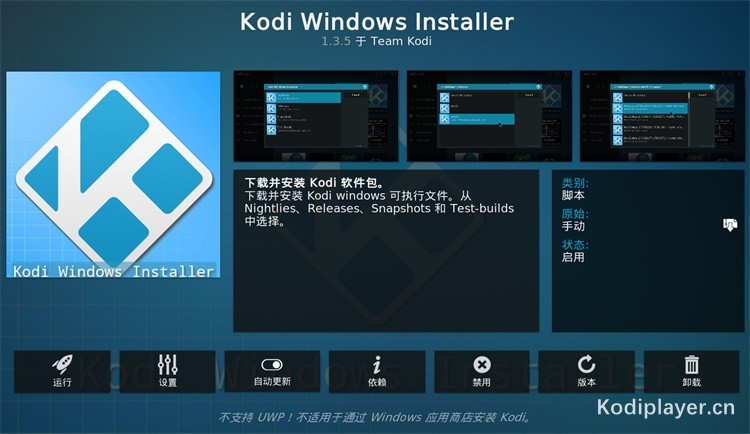The image size is (750, 434).
Task: Click the 不支持 UWP disclaimer text
Action: click(375, 418)
